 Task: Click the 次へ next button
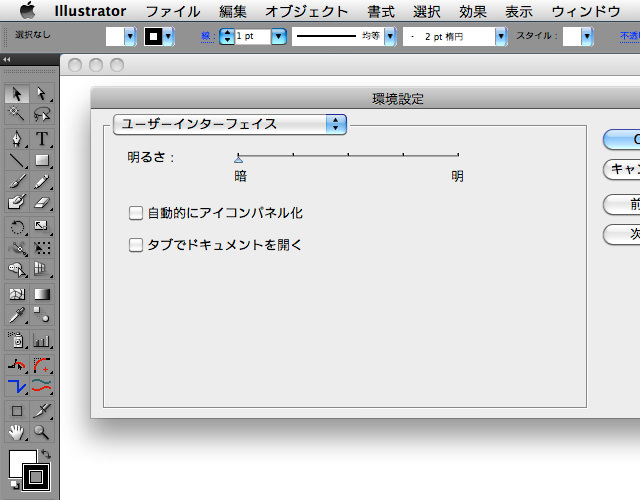click(x=622, y=234)
